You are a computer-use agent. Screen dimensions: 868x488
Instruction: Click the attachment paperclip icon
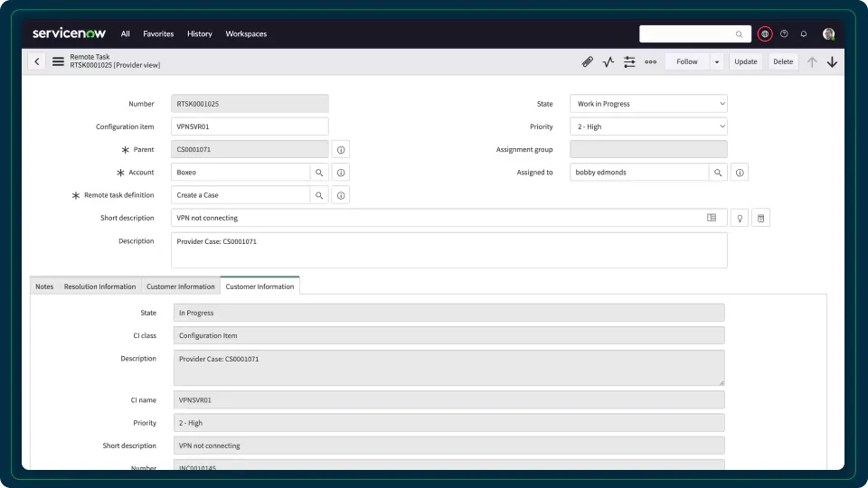pyautogui.click(x=588, y=62)
